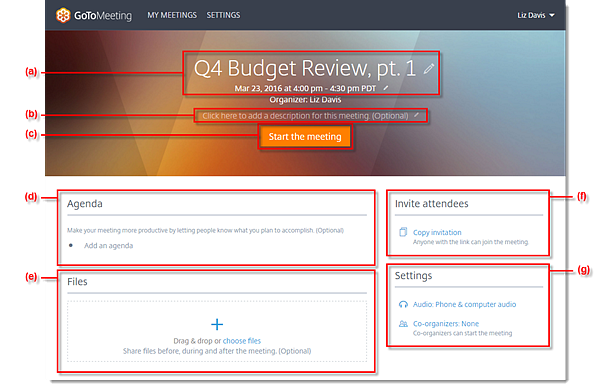Viewport: 600px width, 387px height.
Task: Click the Q4 Budget Review title
Action: [305, 69]
